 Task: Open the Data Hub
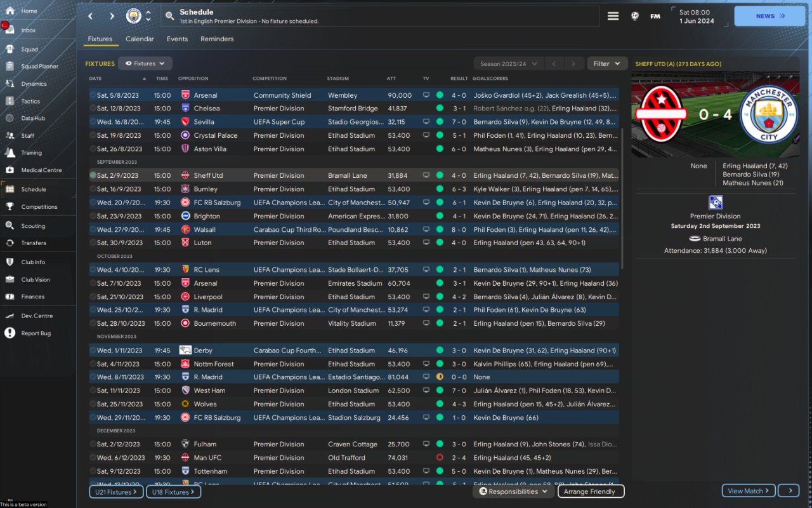pos(33,118)
